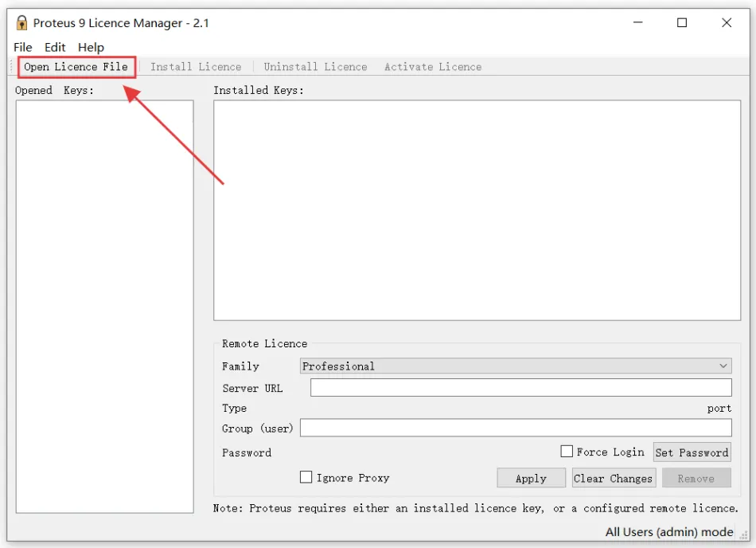Click the greyed-out Remove button
756x548 pixels.
[x=696, y=478]
